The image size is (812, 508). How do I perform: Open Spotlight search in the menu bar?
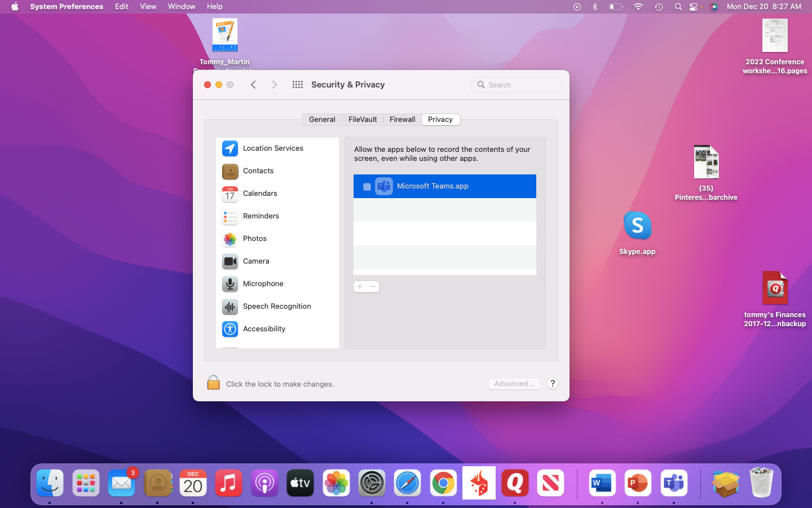tap(678, 7)
